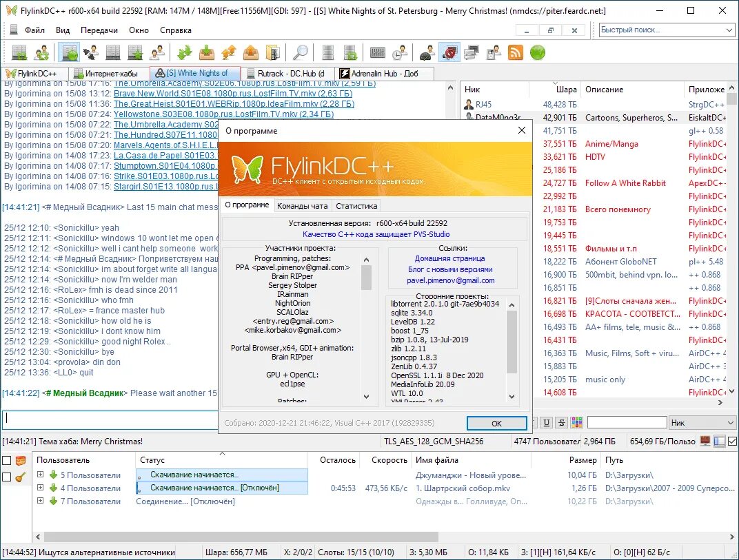Click the quick search input field
Viewport: 739px width, 560px height.
point(662,30)
